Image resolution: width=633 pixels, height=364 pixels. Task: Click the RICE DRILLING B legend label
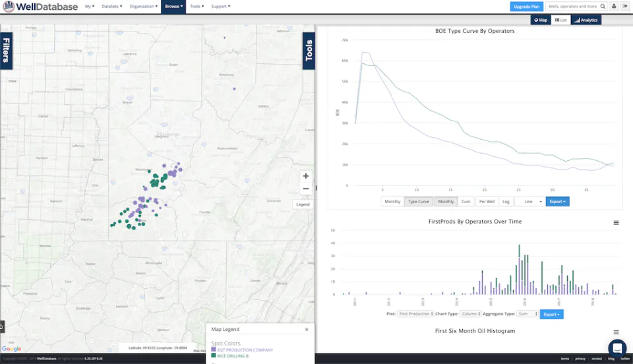[233, 356]
